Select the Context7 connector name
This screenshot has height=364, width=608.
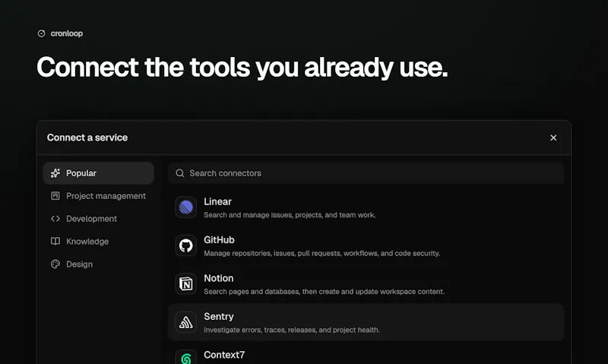(x=224, y=355)
